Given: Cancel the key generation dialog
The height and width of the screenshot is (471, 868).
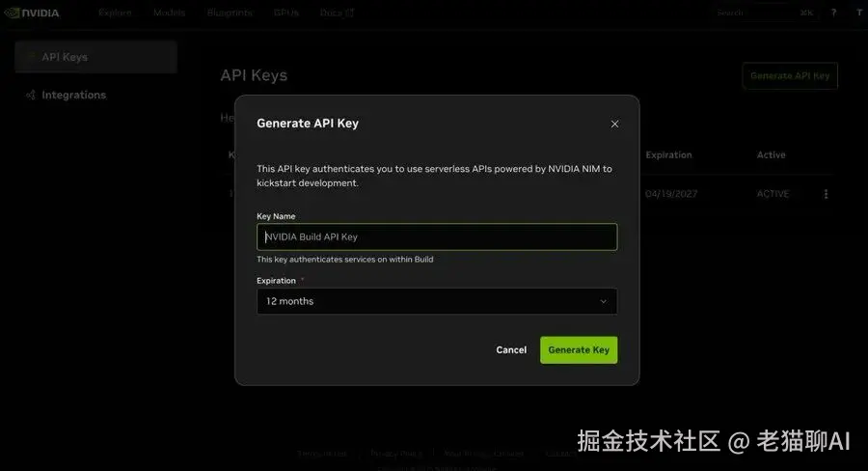Looking at the screenshot, I should click(x=511, y=350).
